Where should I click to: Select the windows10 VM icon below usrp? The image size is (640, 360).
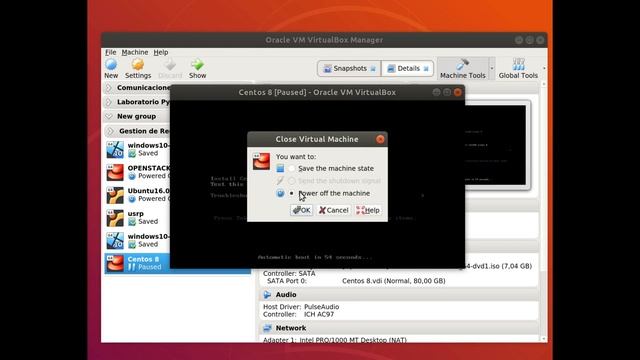point(115,240)
